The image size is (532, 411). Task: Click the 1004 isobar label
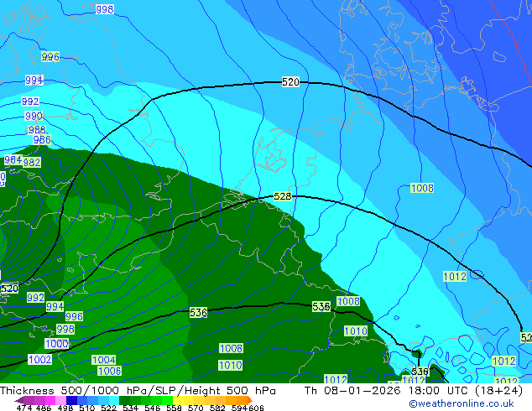(x=104, y=360)
